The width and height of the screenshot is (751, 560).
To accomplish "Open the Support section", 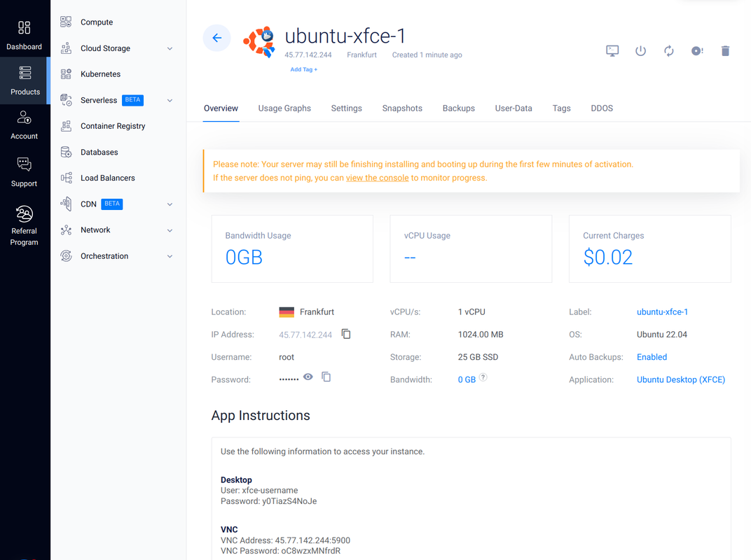I will pos(24,171).
